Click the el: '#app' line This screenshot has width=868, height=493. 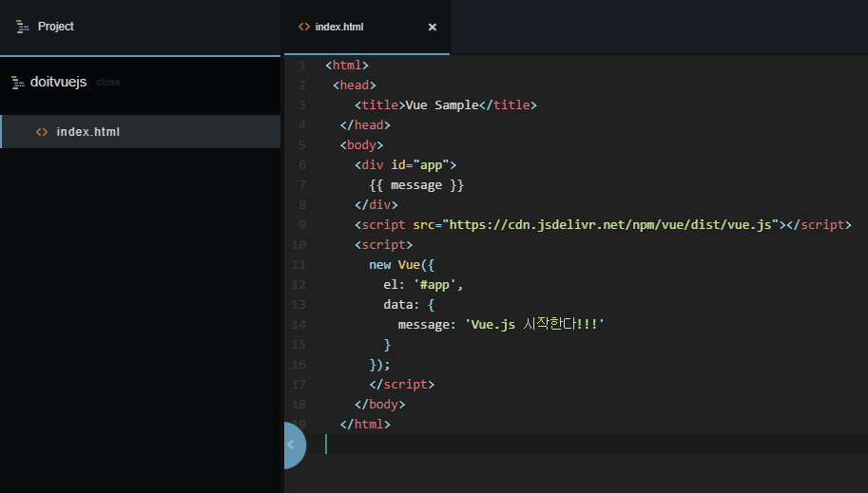pyautogui.click(x=423, y=285)
